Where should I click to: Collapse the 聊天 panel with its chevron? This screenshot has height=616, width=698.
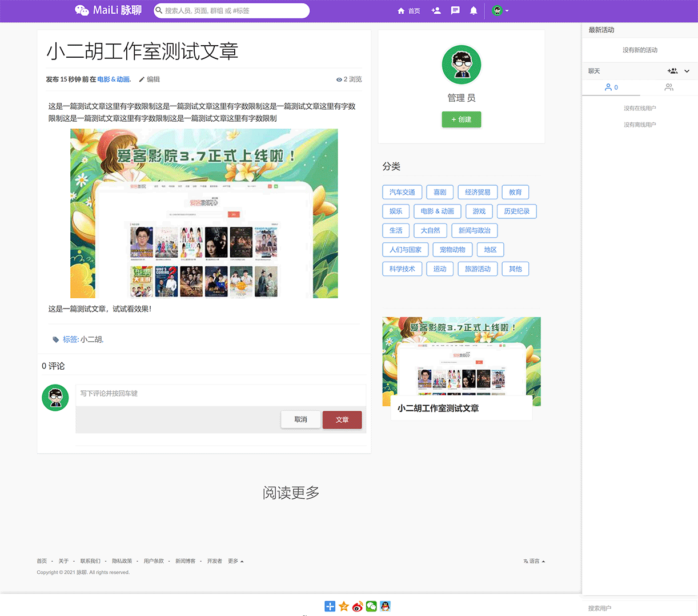(687, 71)
